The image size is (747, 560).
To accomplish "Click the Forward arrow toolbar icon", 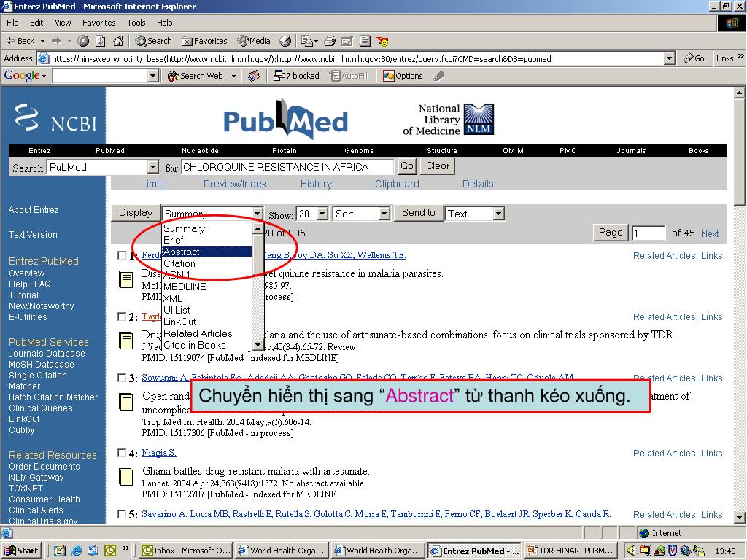I will click(56, 41).
